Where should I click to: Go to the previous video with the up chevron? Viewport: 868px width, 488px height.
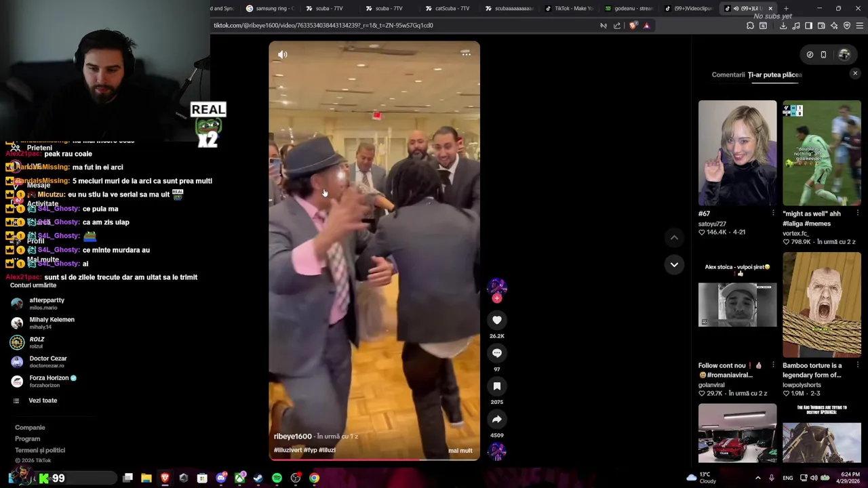674,237
